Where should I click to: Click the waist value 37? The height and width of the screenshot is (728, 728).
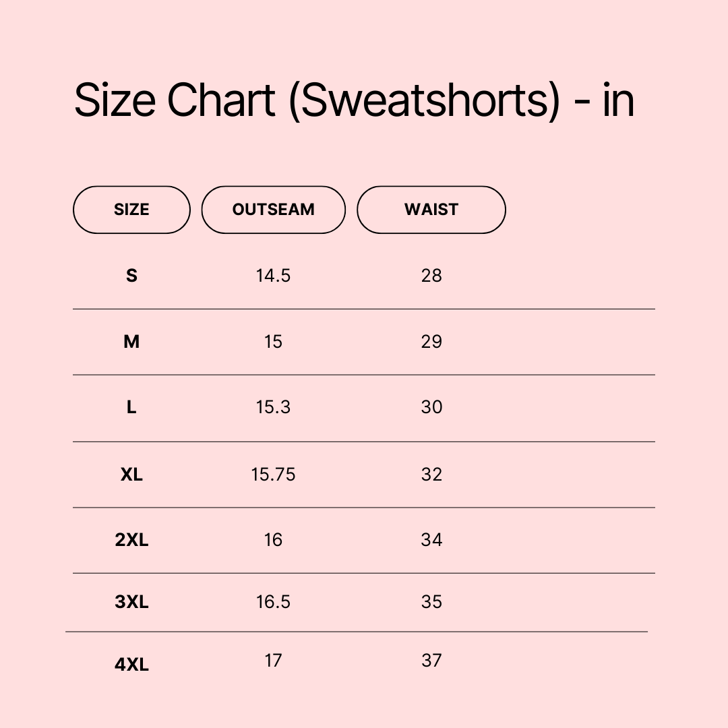431,661
